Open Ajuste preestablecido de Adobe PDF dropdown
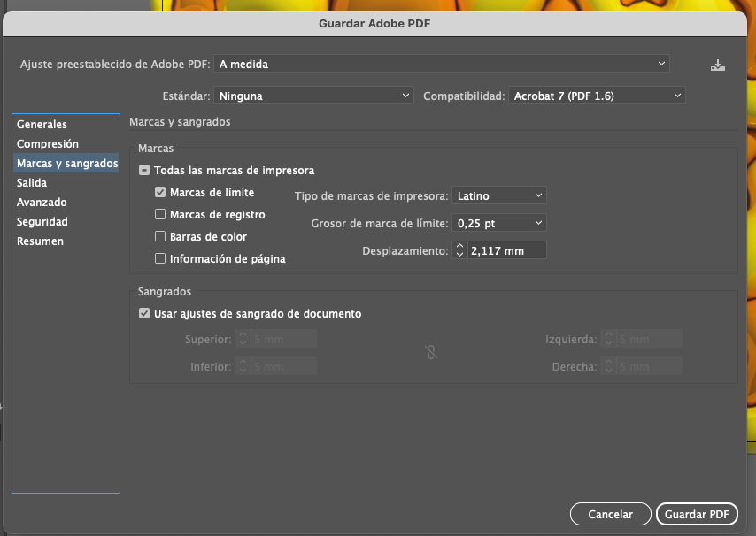Viewport: 756px width, 536px height. pyautogui.click(x=441, y=64)
